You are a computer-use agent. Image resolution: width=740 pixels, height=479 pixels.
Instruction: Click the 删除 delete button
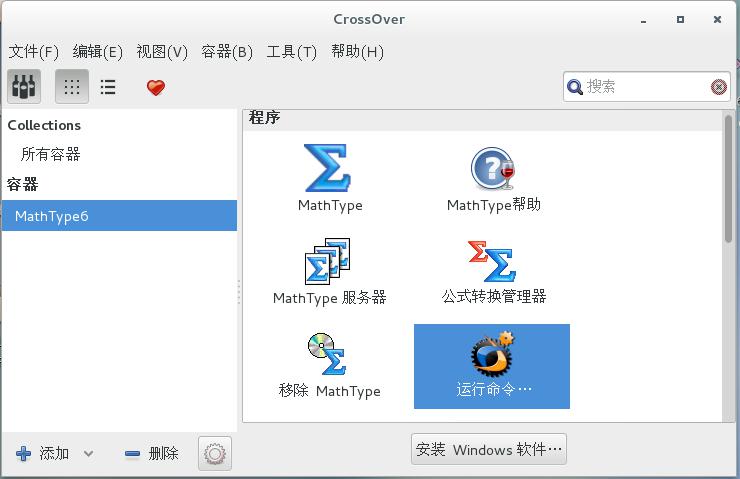click(151, 454)
